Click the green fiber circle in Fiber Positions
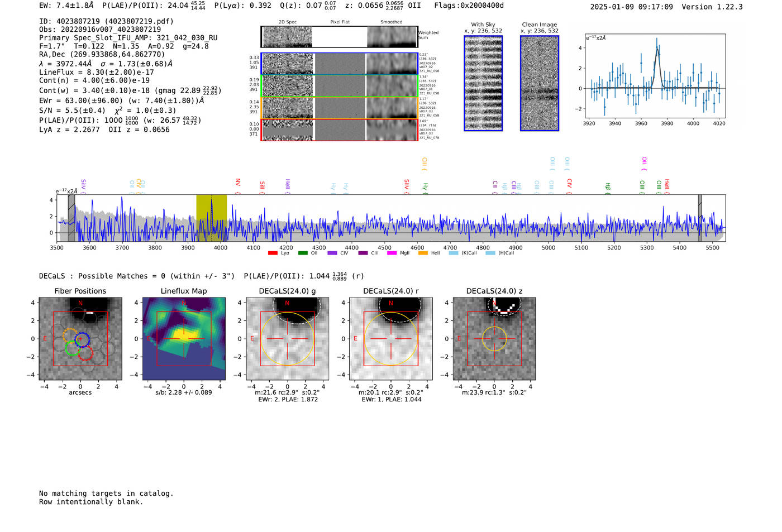The image size is (782, 532). click(x=73, y=349)
